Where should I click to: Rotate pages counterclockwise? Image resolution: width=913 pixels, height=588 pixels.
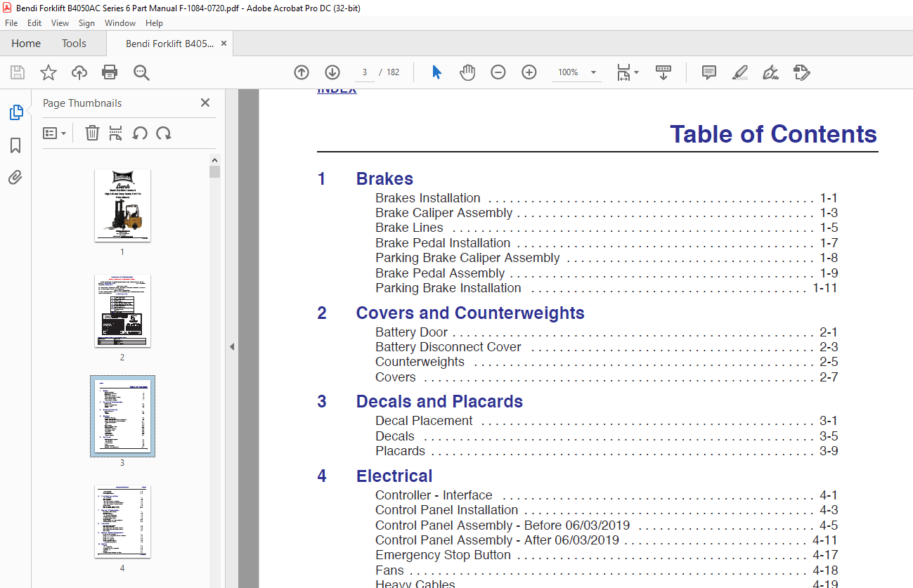click(140, 133)
